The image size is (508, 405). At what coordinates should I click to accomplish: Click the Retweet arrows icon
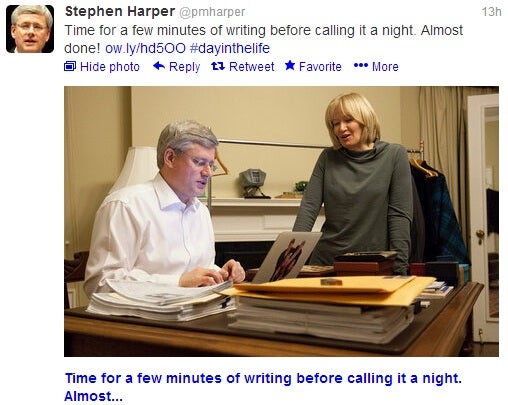tap(218, 66)
